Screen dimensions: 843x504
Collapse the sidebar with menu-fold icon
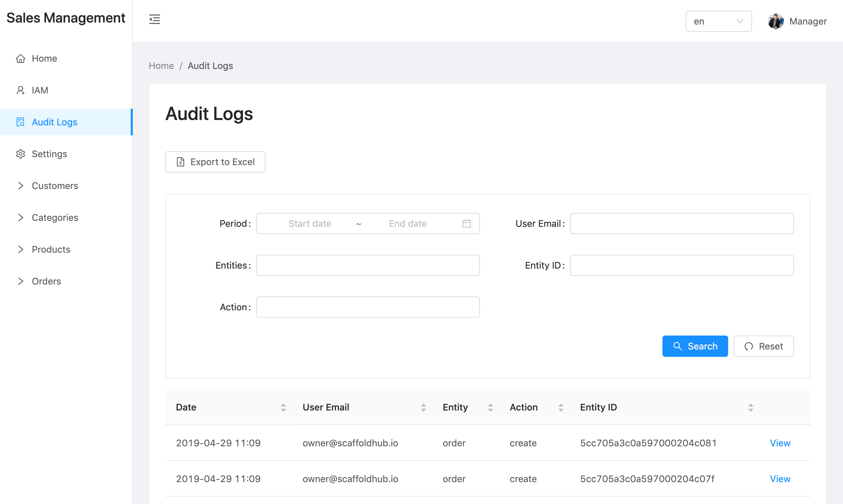point(154,19)
